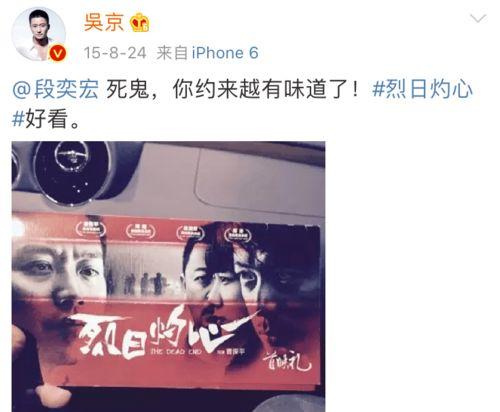Tap the first laurel award emblem in photo
The height and width of the screenshot is (412, 500).
90,230
